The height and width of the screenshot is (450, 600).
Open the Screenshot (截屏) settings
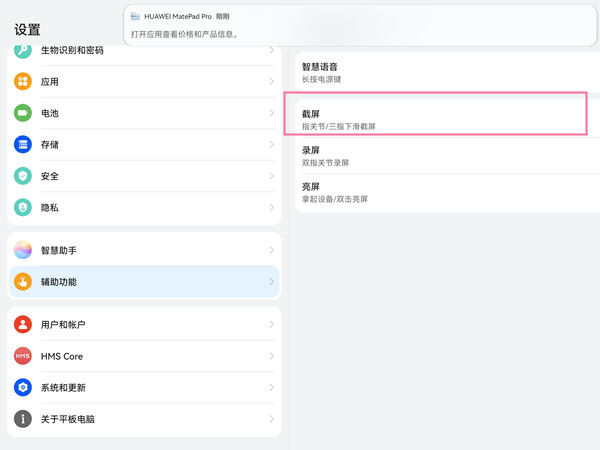pyautogui.click(x=440, y=120)
